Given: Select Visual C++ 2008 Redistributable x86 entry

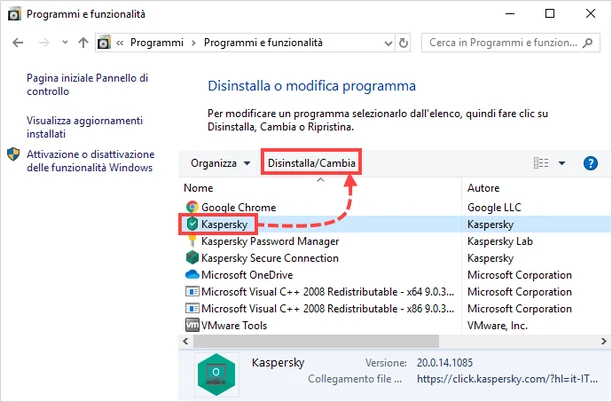Looking at the screenshot, I should [327, 308].
